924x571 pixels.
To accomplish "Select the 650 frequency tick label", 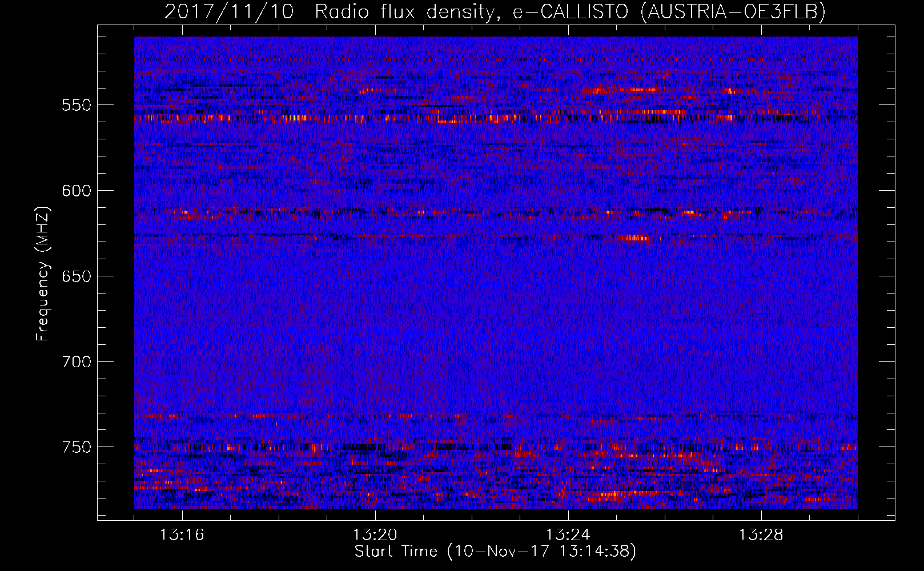I will tap(77, 276).
